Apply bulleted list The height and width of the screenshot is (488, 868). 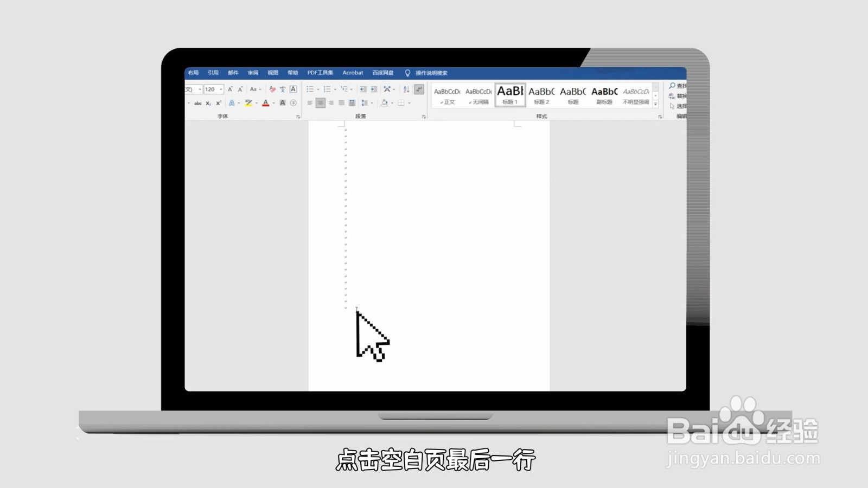coord(310,89)
